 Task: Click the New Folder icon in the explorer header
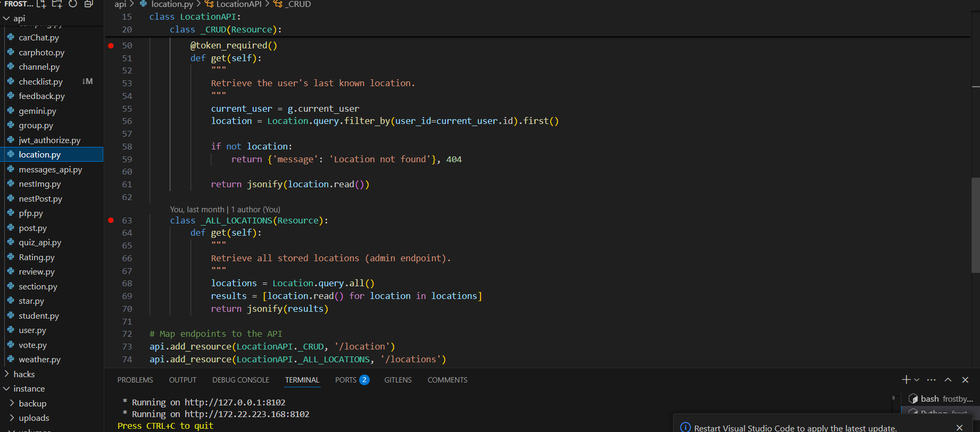pos(57,4)
